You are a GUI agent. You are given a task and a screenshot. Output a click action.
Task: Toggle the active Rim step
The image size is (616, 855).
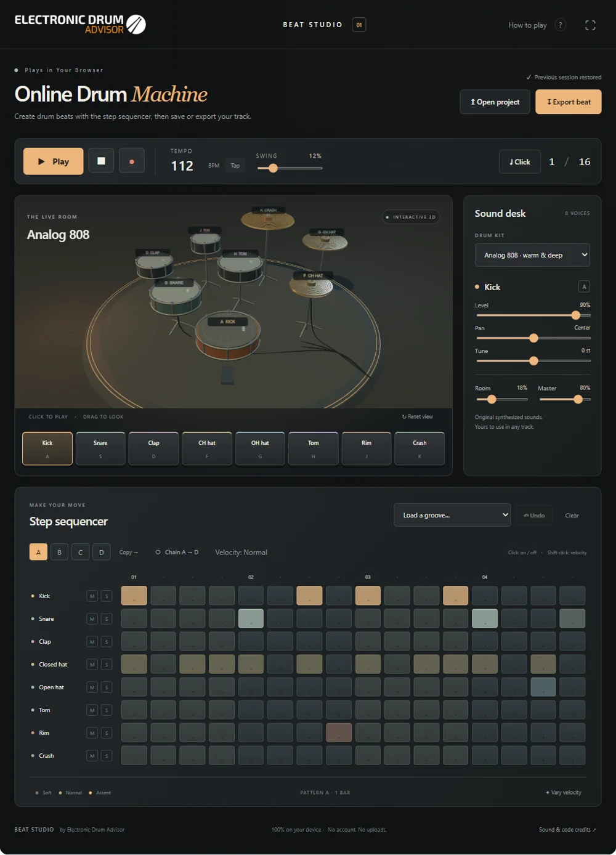[339, 732]
